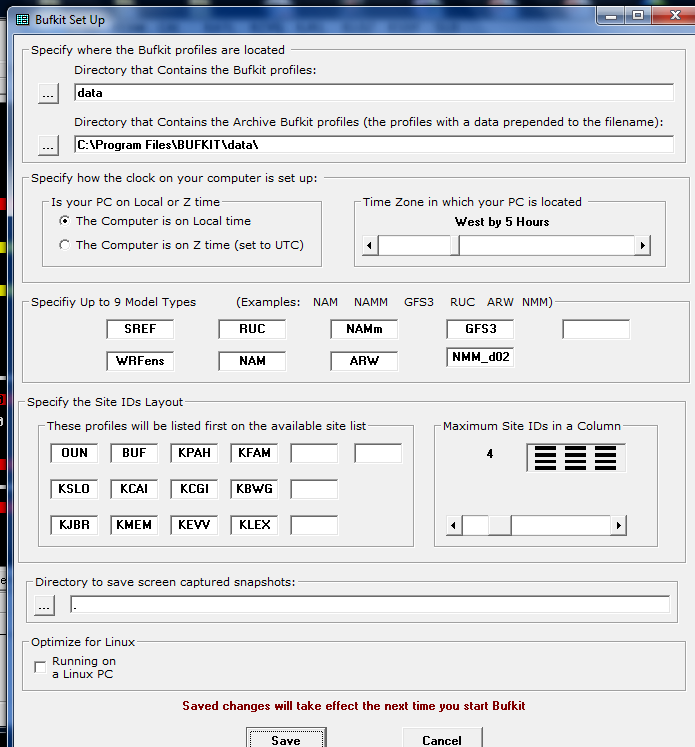Click the column layout icon beside the number 4
This screenshot has height=747, width=695.
(x=575, y=458)
